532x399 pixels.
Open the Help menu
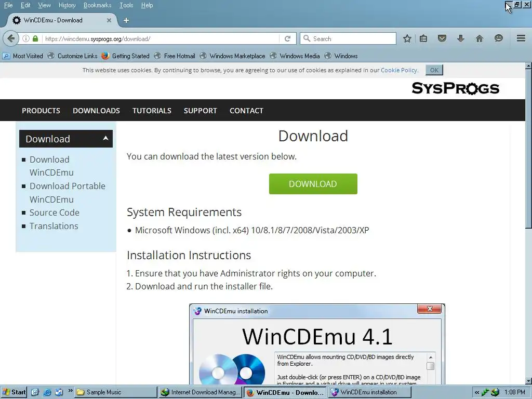coord(147,5)
